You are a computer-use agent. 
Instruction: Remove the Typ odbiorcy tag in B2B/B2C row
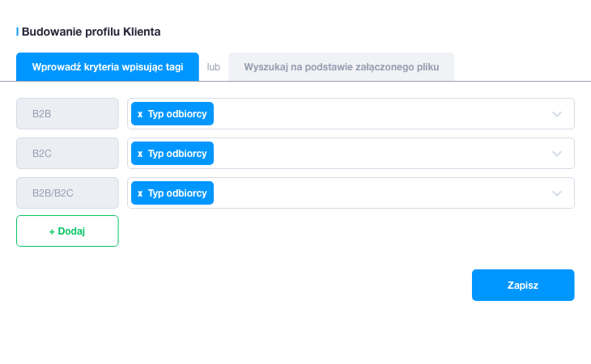[140, 193]
